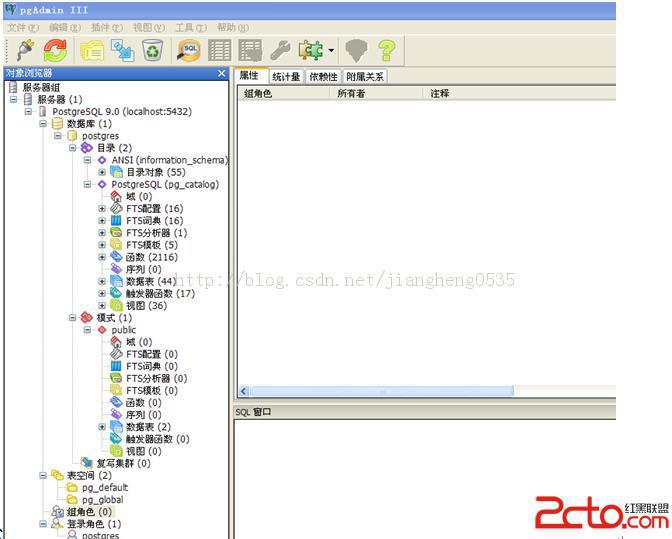Open the 编辑 menu
Viewport: 672px width, 539px height.
(x=65, y=28)
